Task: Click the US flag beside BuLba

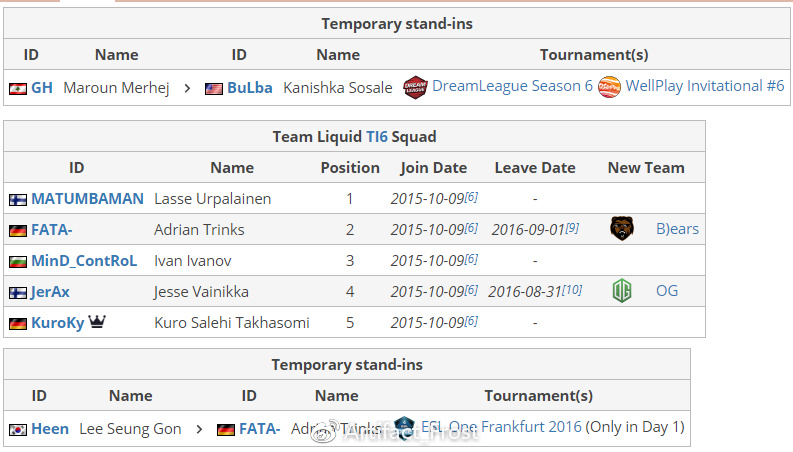Action: (214, 88)
